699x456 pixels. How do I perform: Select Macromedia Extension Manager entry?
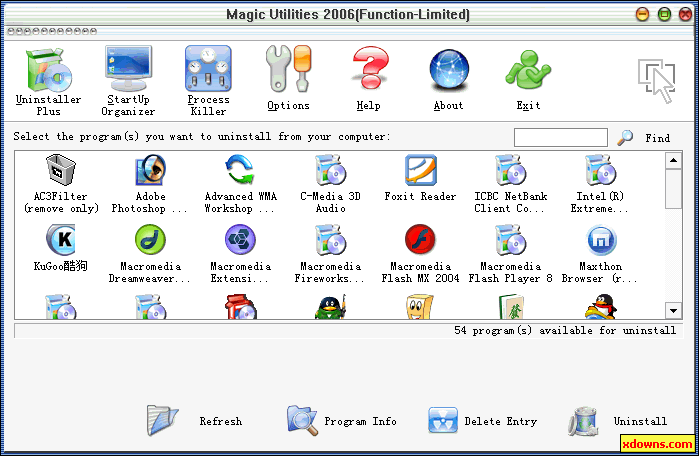pyautogui.click(x=240, y=254)
